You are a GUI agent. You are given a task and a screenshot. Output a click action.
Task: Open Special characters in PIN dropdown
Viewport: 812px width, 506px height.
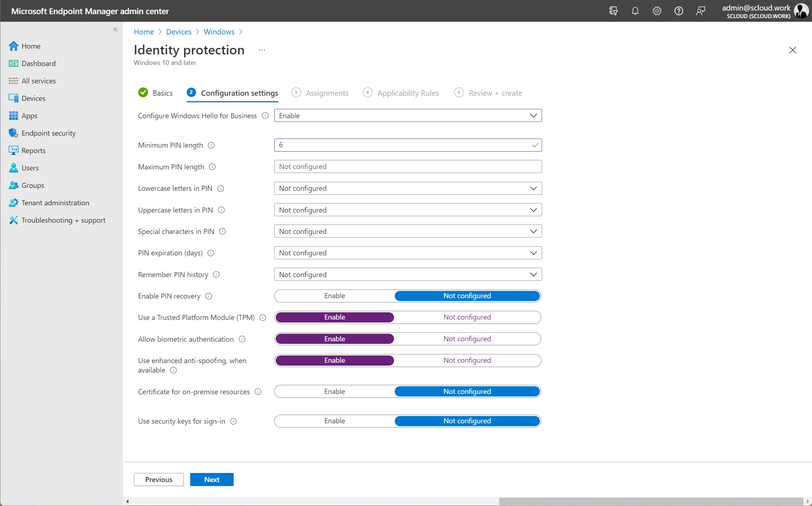pos(408,231)
